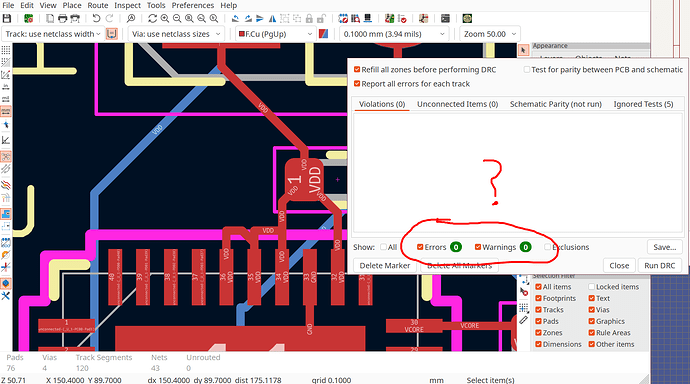690x384 pixels.
Task: Expand the F.Cu layer selector
Action: click(275, 34)
